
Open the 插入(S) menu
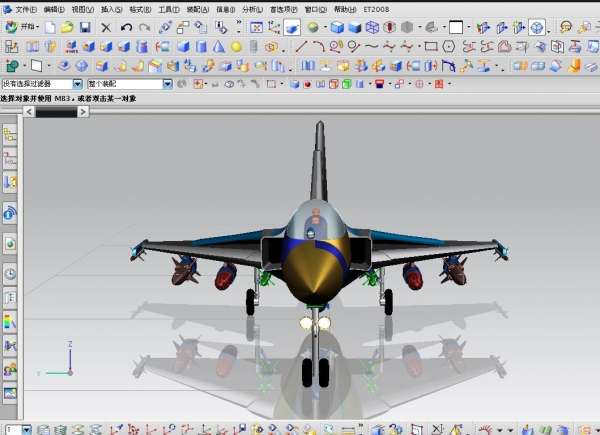click(x=111, y=9)
